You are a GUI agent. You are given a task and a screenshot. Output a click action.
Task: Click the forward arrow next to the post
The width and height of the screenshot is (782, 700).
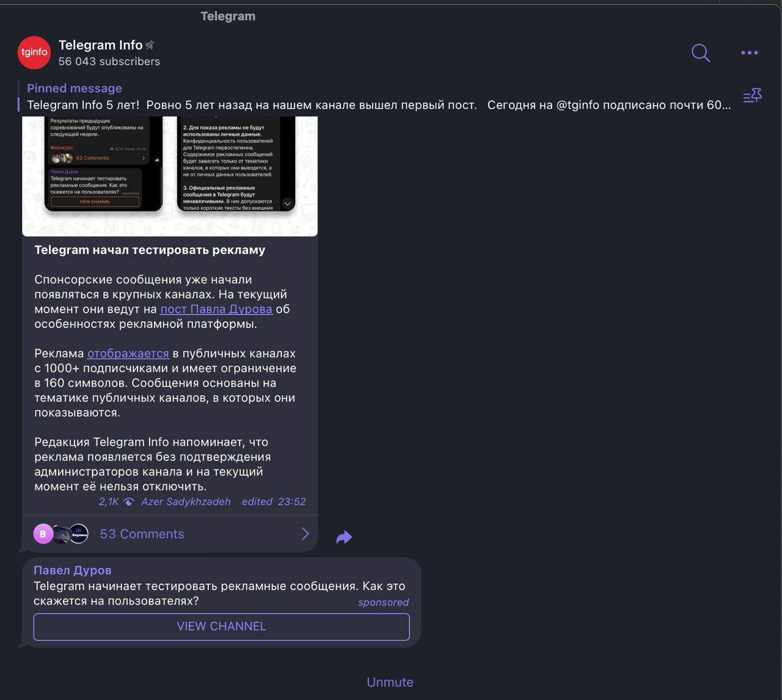click(344, 538)
